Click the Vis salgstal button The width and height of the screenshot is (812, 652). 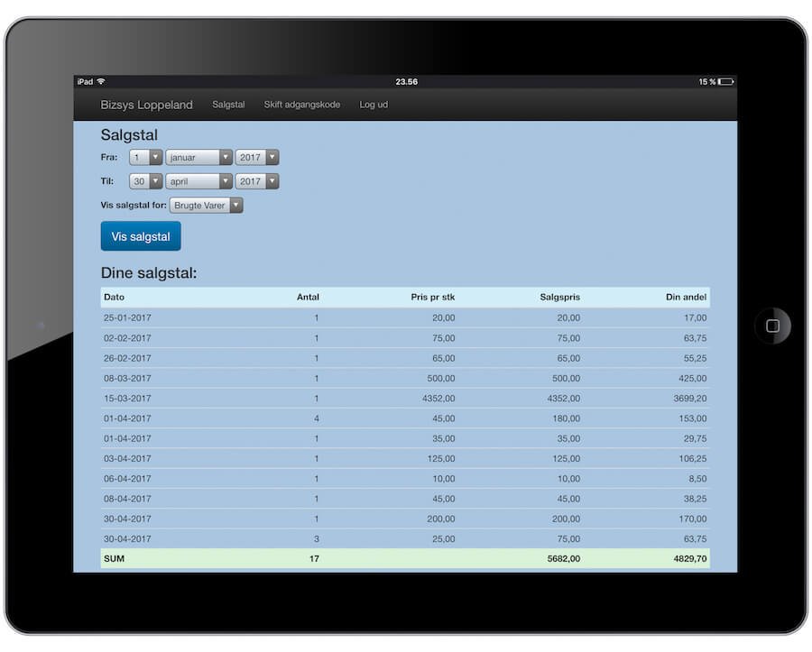tap(141, 236)
